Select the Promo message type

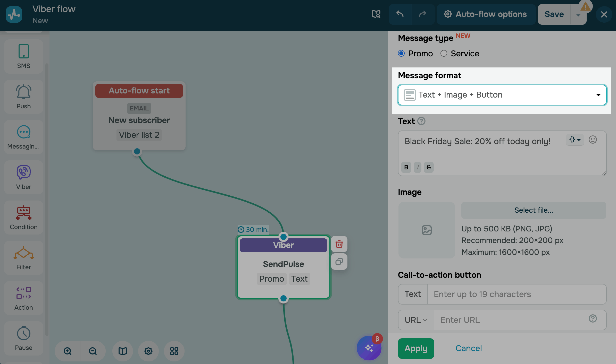click(x=401, y=53)
